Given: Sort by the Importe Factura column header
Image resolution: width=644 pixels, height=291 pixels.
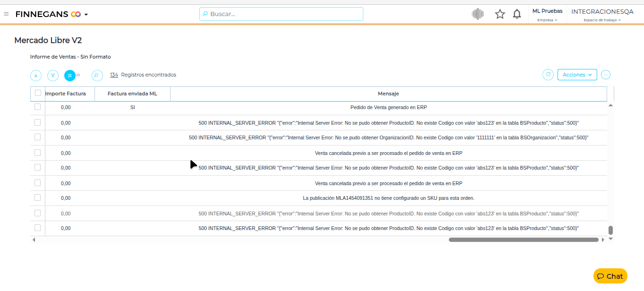Looking at the screenshot, I should [x=66, y=94].
